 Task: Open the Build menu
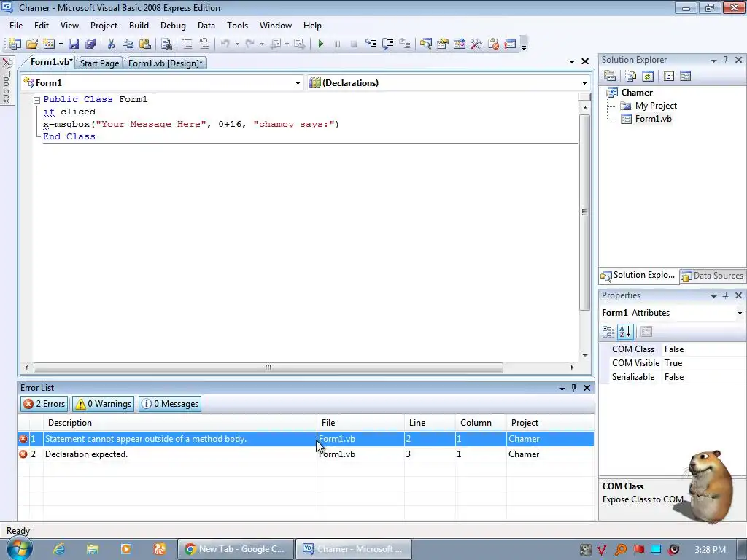139,26
